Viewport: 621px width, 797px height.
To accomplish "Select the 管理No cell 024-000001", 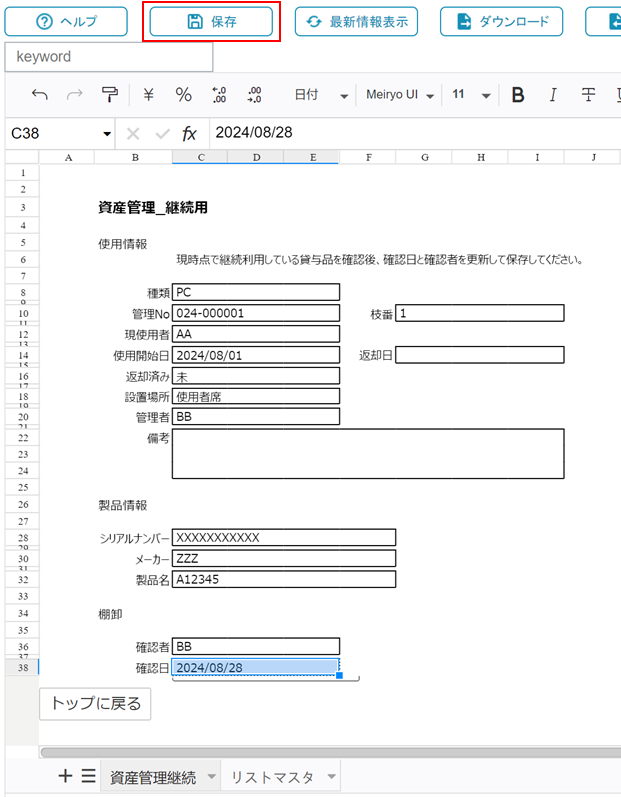I will click(256, 313).
